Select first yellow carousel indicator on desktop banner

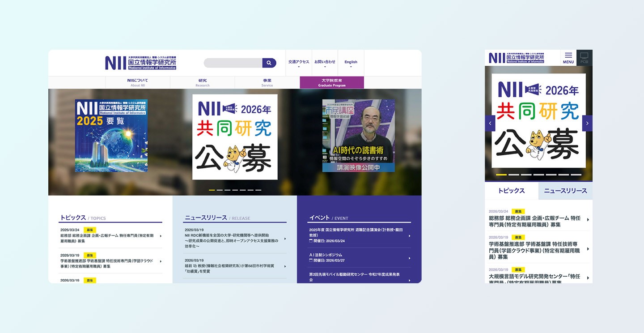click(x=212, y=190)
